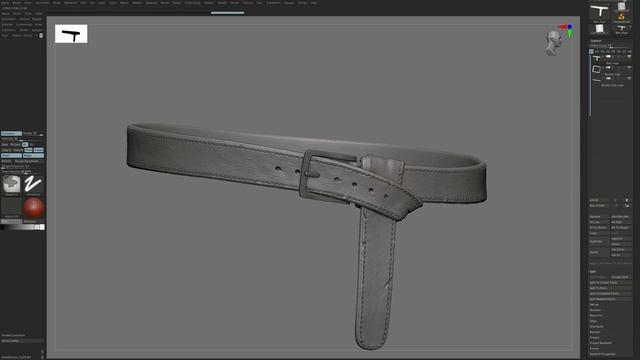Open the Document menu
The image size is (640, 360).
coord(42,3)
